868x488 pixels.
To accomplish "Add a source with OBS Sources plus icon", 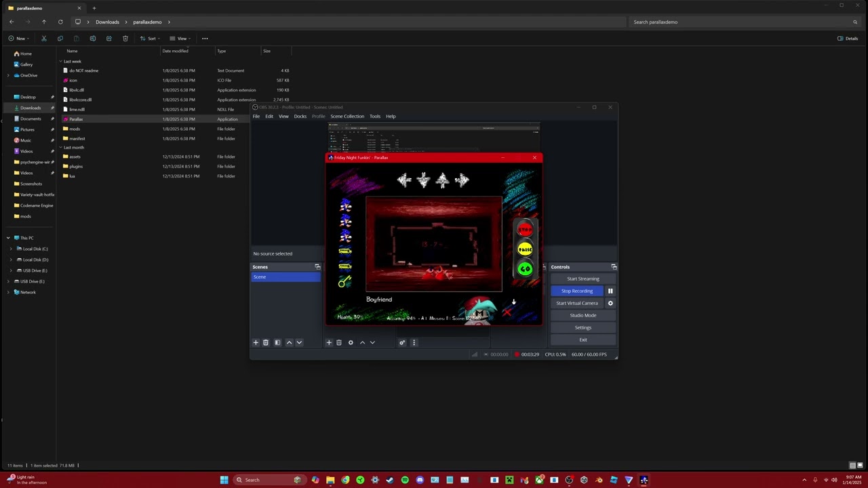I will (x=329, y=342).
